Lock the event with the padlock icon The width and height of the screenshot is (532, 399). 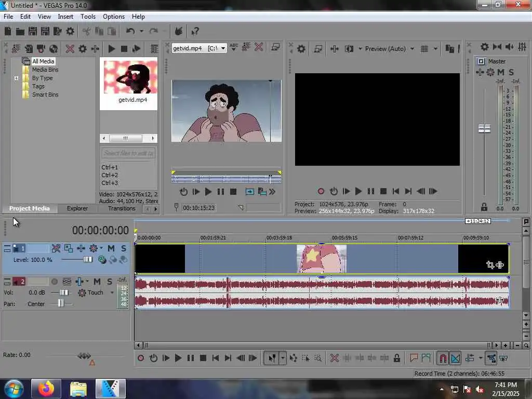coord(396,358)
